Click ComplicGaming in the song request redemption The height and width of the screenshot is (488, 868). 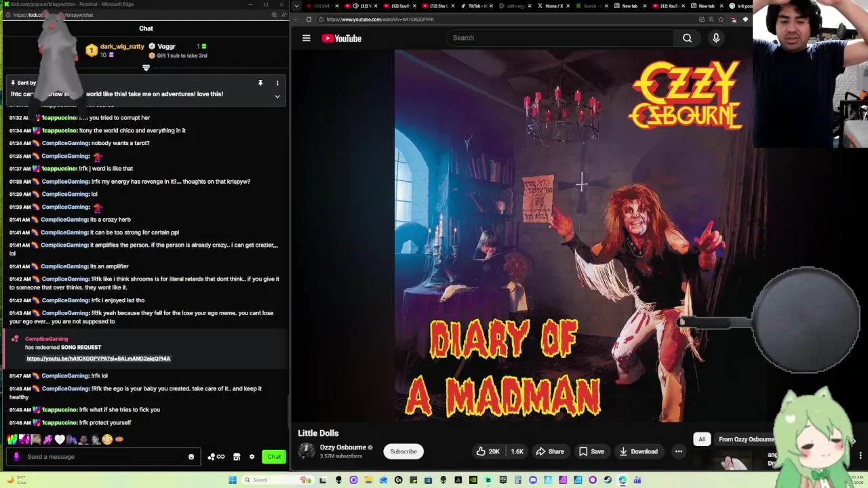46,339
